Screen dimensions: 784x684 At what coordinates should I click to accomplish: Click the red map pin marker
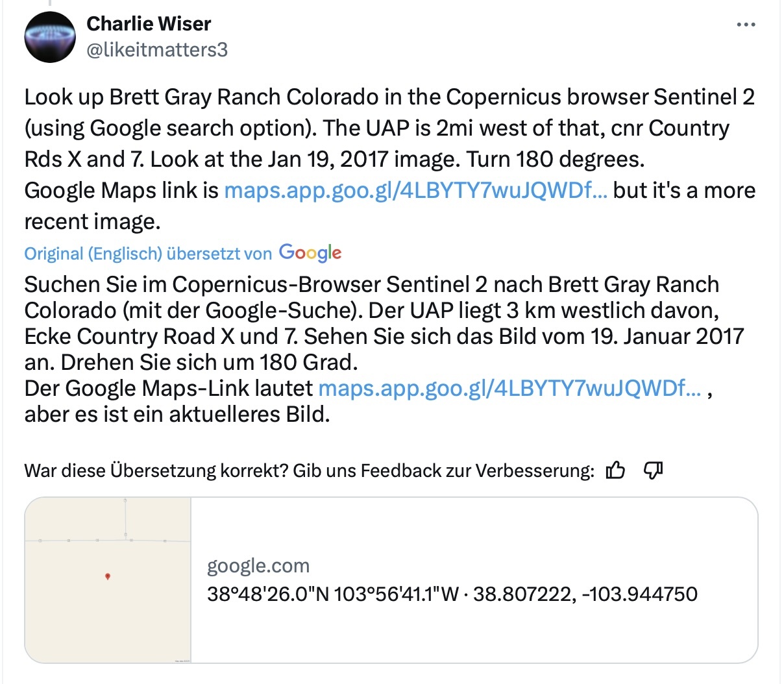tap(108, 576)
